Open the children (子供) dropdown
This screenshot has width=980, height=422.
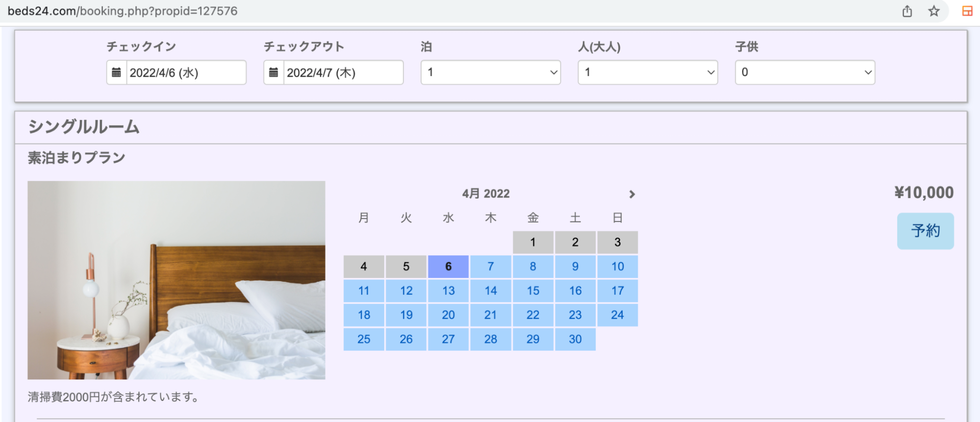coord(804,73)
